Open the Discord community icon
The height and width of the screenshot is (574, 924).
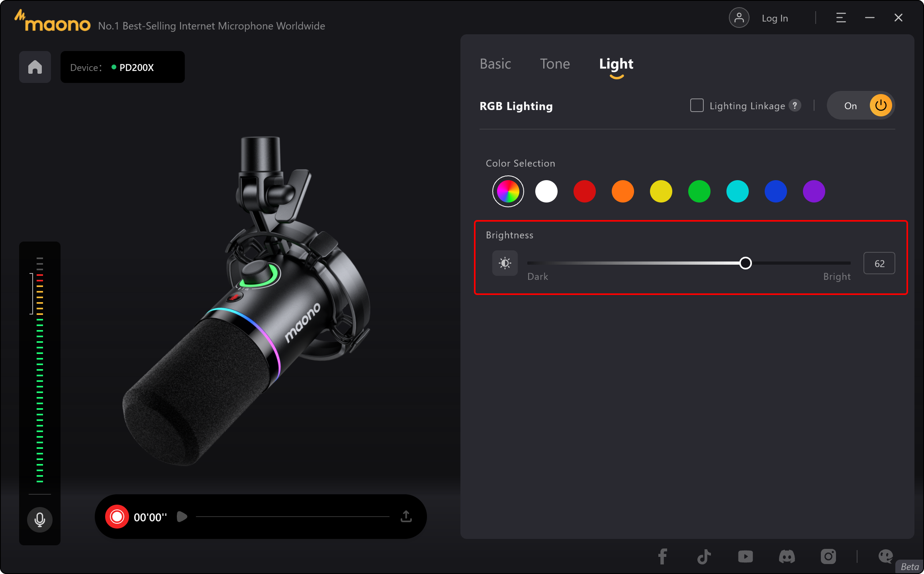[787, 556]
